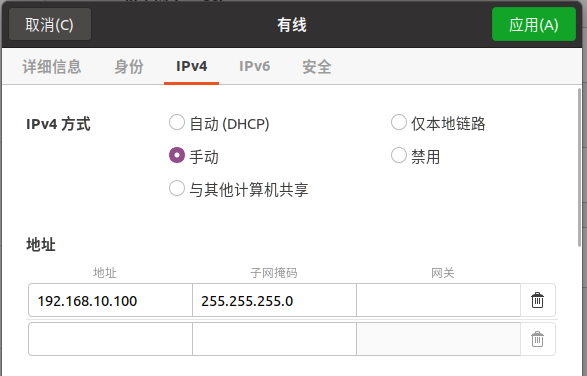The width and height of the screenshot is (587, 376).
Task: Delete the 192.168.10.100 address row
Action: tap(538, 300)
